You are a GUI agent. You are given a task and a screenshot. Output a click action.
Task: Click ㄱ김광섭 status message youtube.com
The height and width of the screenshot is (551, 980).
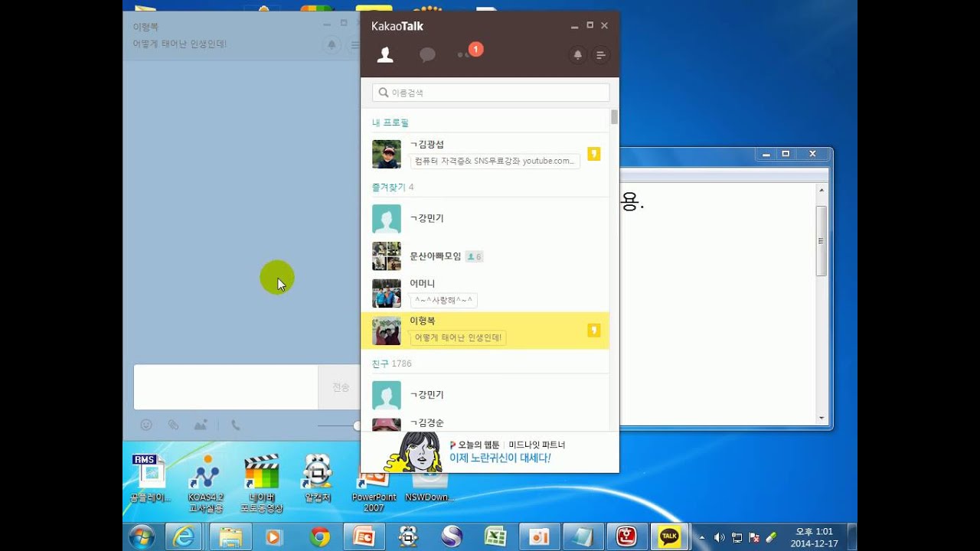tap(495, 161)
